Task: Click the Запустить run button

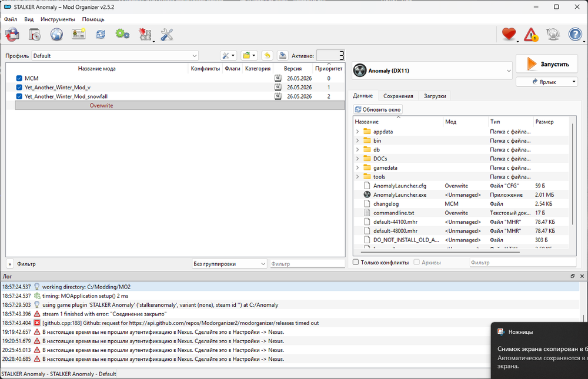Action: (x=547, y=64)
